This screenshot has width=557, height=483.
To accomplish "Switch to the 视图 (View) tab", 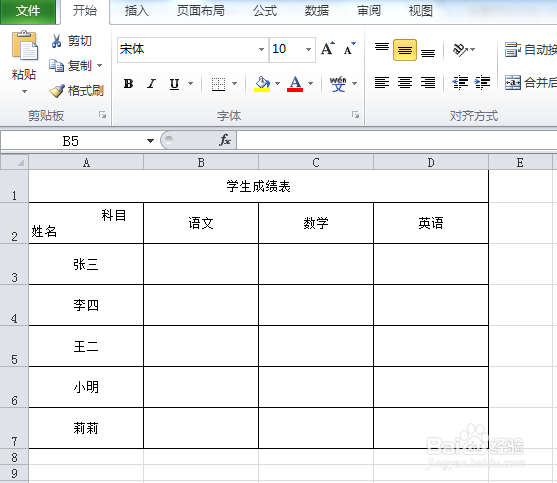I will point(421,11).
